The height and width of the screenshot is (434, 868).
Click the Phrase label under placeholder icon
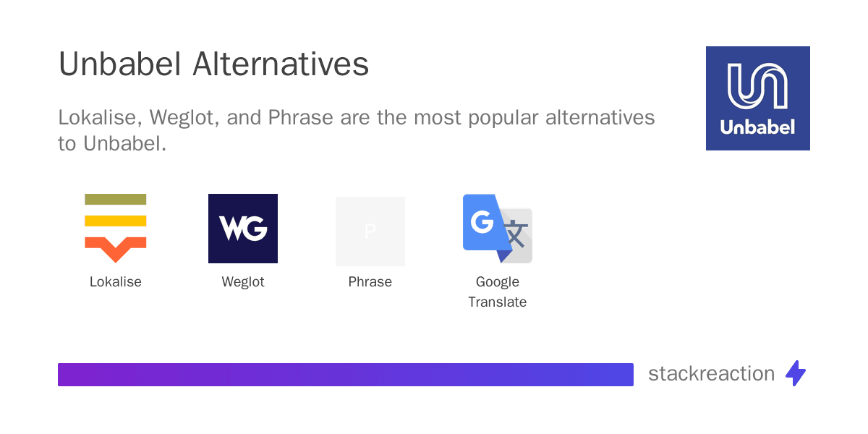(370, 282)
